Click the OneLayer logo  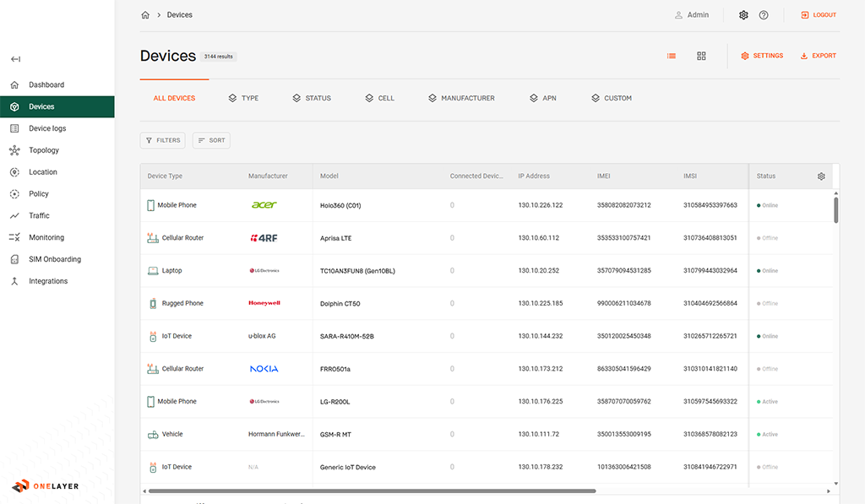(x=46, y=485)
